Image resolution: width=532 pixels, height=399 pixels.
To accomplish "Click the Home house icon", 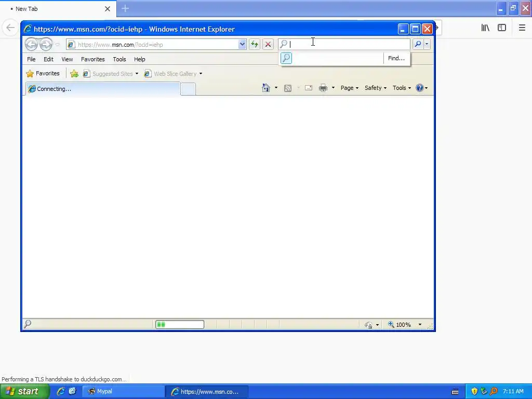I will tap(266, 88).
